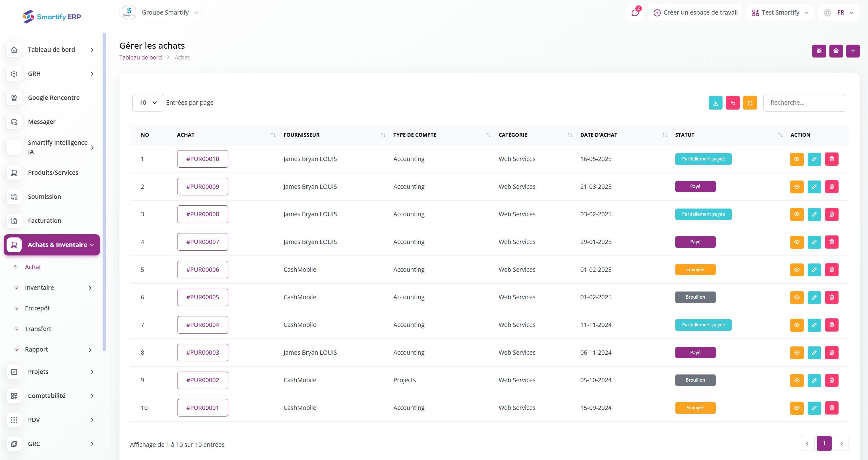Edit purchase #PUR00003 with pencil icon
868x460 pixels.
[814, 352]
